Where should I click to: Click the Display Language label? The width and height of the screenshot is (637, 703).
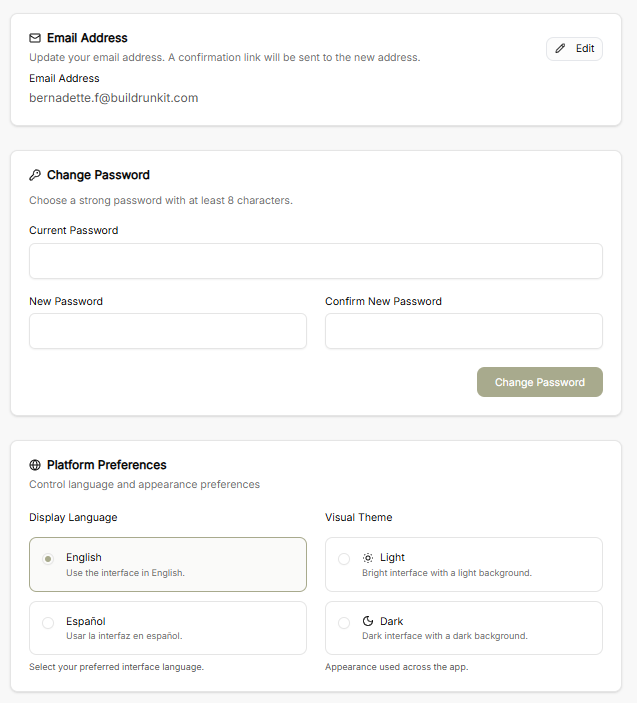coord(73,517)
